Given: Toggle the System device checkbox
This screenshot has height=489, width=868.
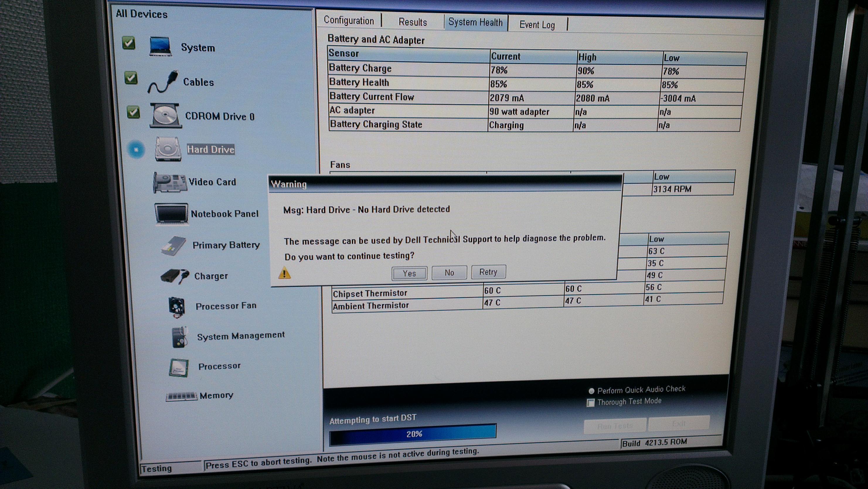Looking at the screenshot, I should pos(129,43).
